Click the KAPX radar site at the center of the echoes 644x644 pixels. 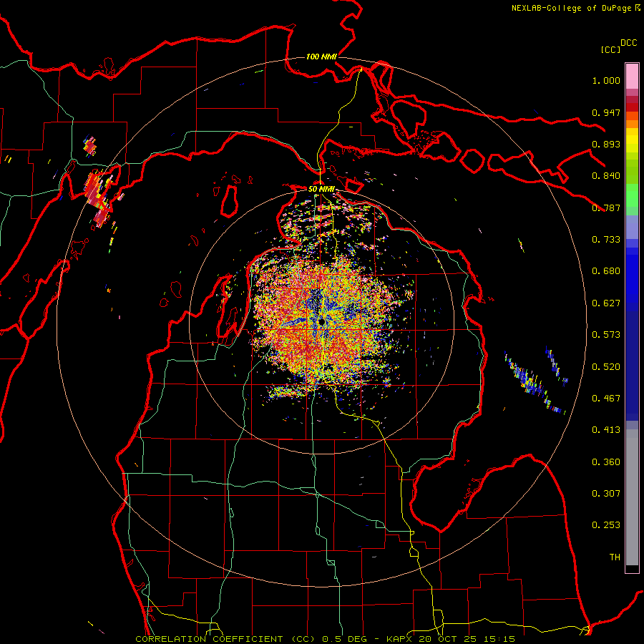click(321, 321)
